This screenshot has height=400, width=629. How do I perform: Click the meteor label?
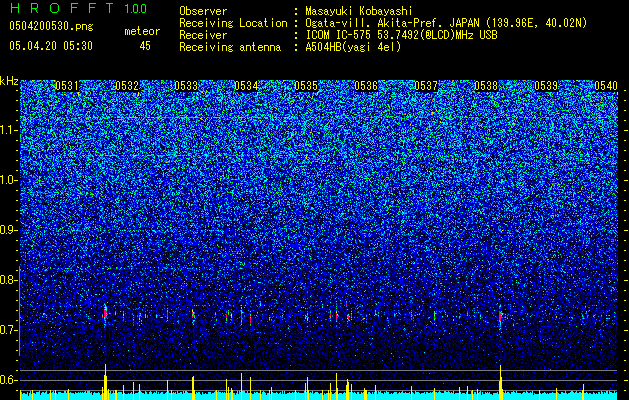(x=142, y=31)
